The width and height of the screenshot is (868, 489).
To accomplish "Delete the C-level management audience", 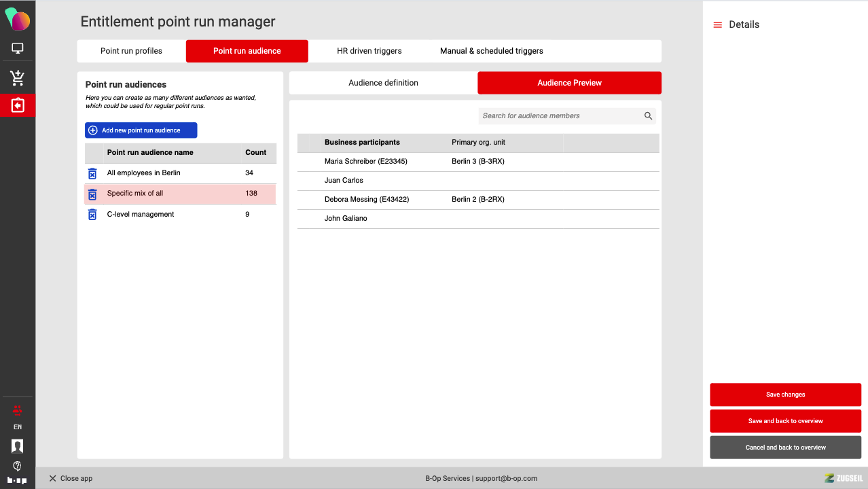I will [92, 215].
